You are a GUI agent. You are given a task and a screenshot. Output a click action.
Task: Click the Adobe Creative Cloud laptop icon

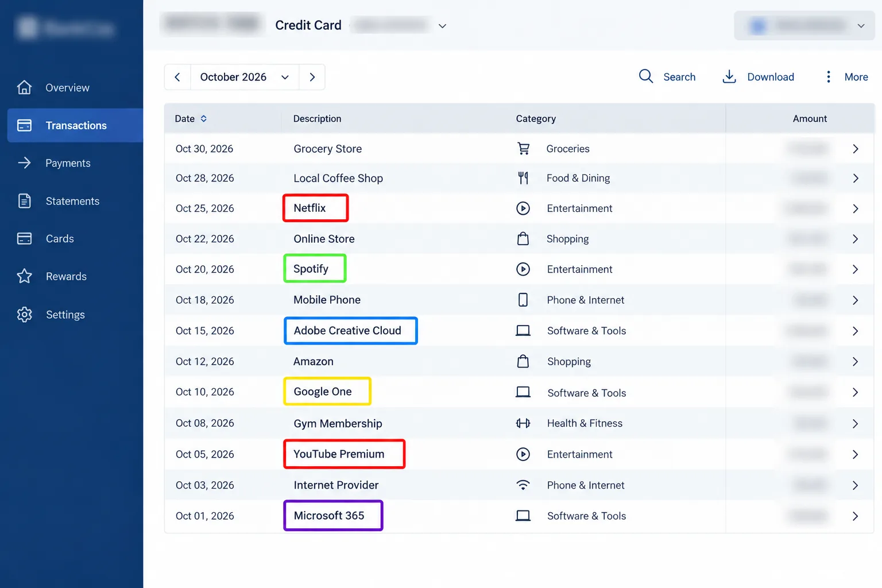click(523, 331)
